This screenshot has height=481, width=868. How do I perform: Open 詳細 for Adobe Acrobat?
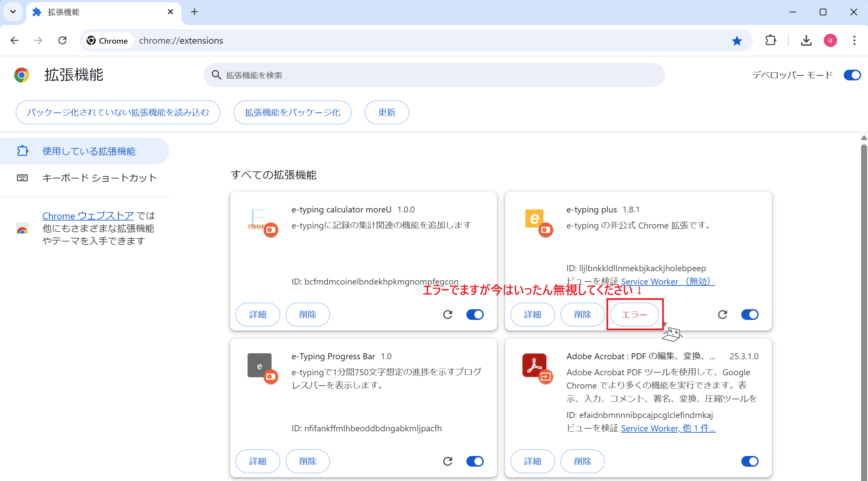point(532,461)
